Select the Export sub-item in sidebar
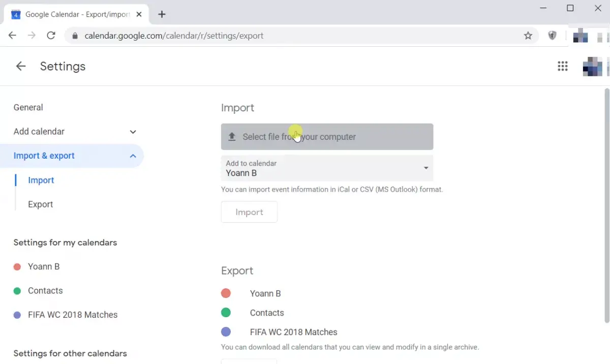Screen dimensions: 610x364 click(41, 204)
